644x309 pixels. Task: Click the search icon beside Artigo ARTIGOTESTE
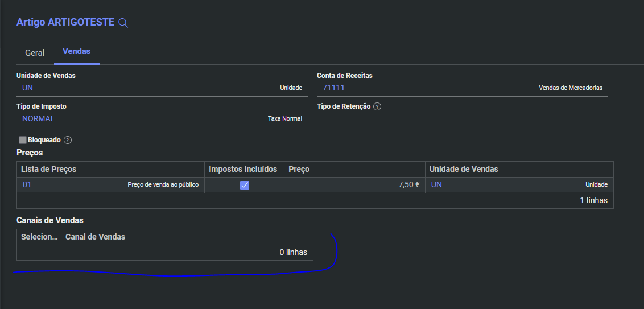[123, 23]
